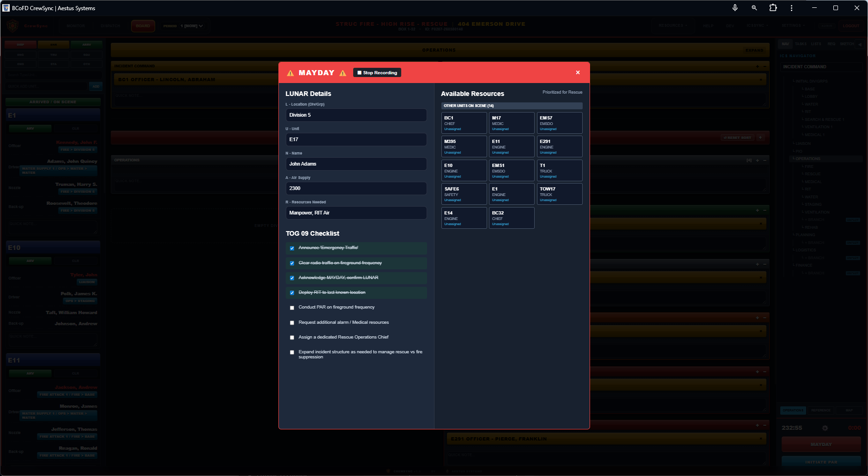Image resolution: width=868 pixels, height=476 pixels.
Task: Check 'Request additional alarm / Medical resources'
Action: pos(292,323)
